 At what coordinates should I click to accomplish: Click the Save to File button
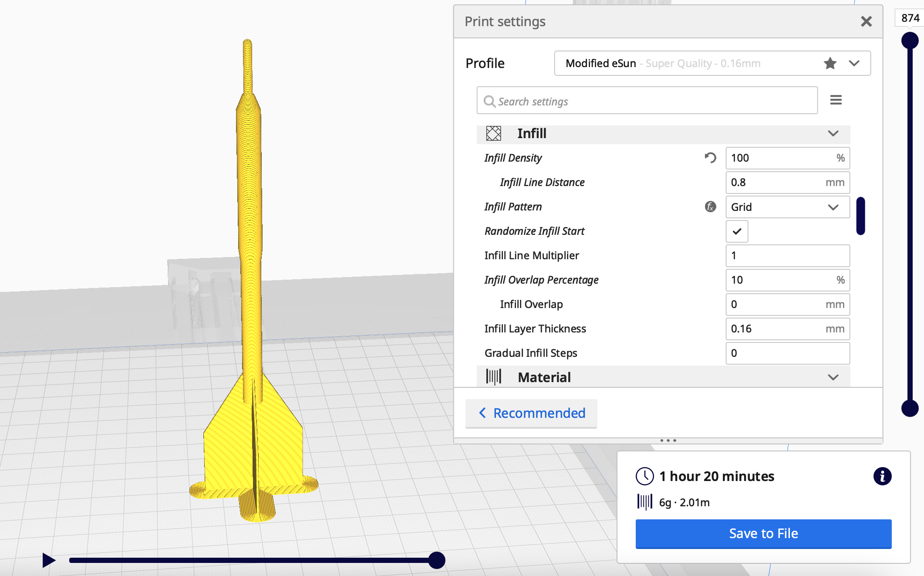pos(763,533)
